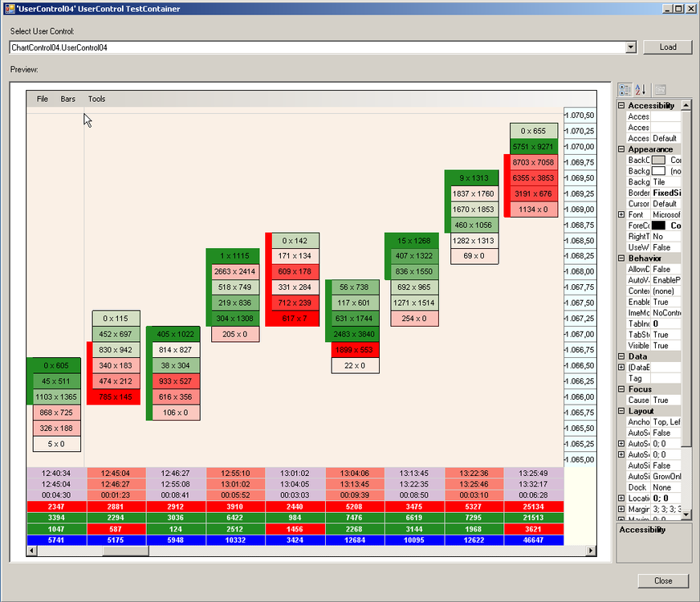
Task: Open the Bars menu
Action: point(68,99)
